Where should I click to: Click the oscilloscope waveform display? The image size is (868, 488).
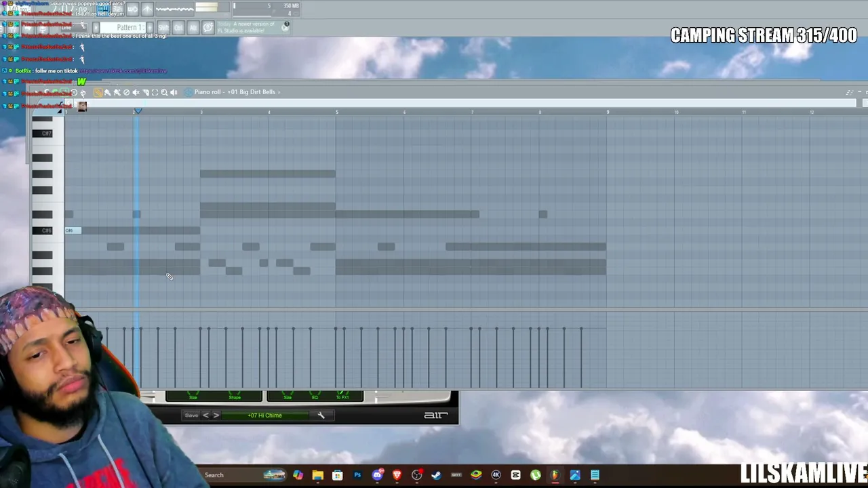pos(175,9)
